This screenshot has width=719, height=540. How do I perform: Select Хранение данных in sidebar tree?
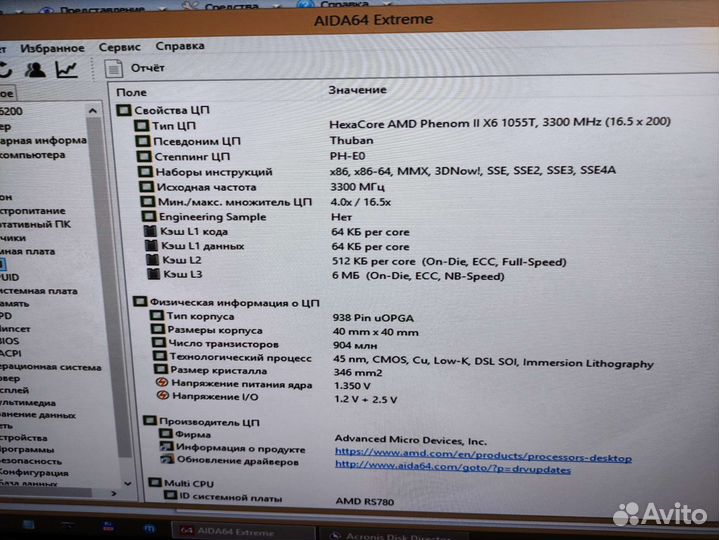(x=38, y=414)
